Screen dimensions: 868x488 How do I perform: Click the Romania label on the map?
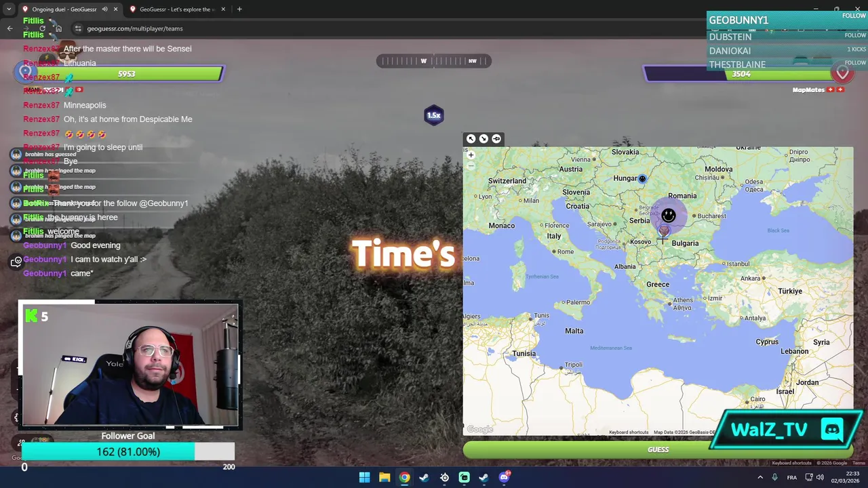pos(682,196)
